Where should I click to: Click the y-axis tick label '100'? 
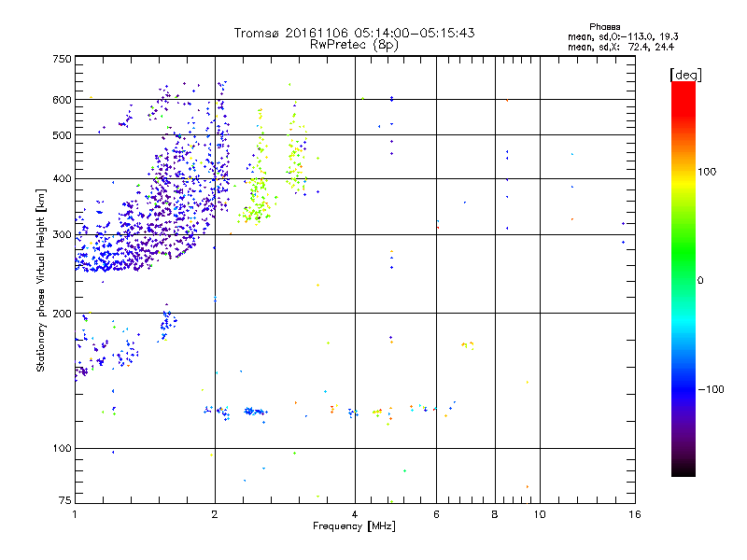tap(62, 449)
